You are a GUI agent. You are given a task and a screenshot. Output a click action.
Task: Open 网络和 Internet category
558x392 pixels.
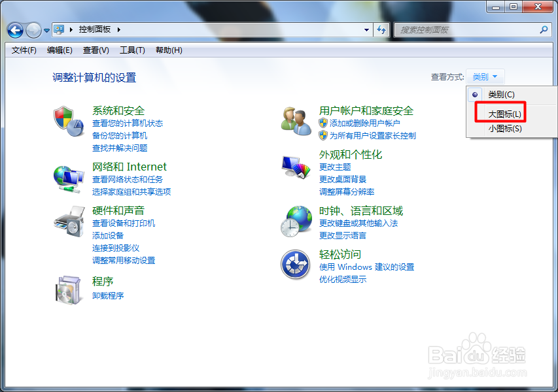point(130,167)
